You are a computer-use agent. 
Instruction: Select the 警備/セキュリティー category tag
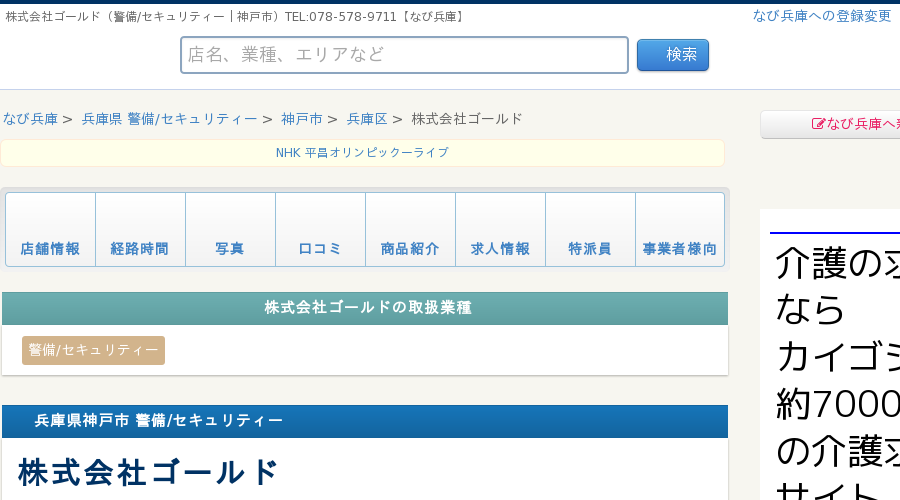click(x=94, y=350)
